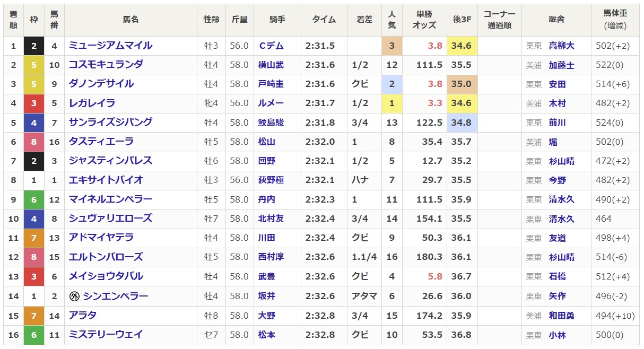Click jockey name Cデム
The height and width of the screenshot is (349, 644).
271,46
